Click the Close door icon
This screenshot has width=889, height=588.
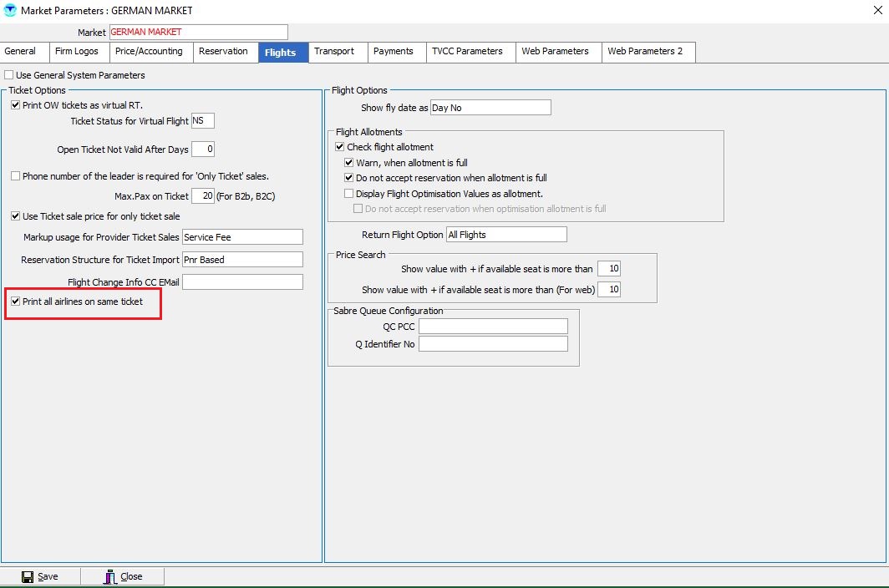click(109, 576)
